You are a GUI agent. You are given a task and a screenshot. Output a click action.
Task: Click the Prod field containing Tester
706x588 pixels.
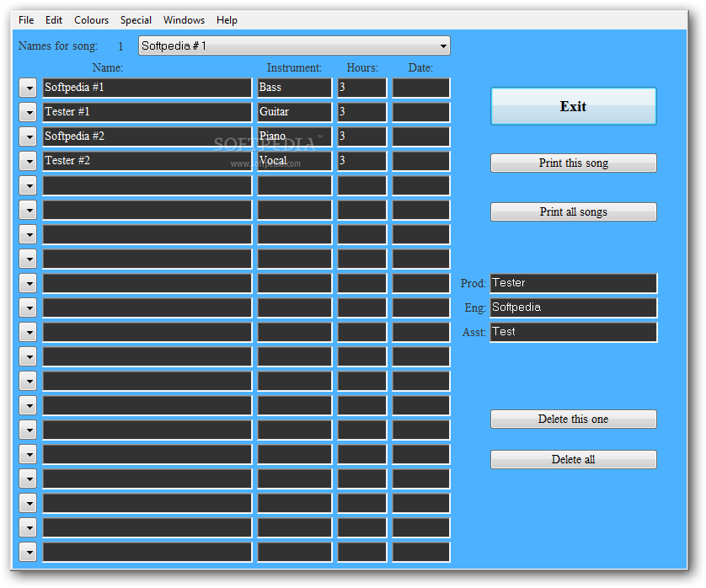(573, 283)
